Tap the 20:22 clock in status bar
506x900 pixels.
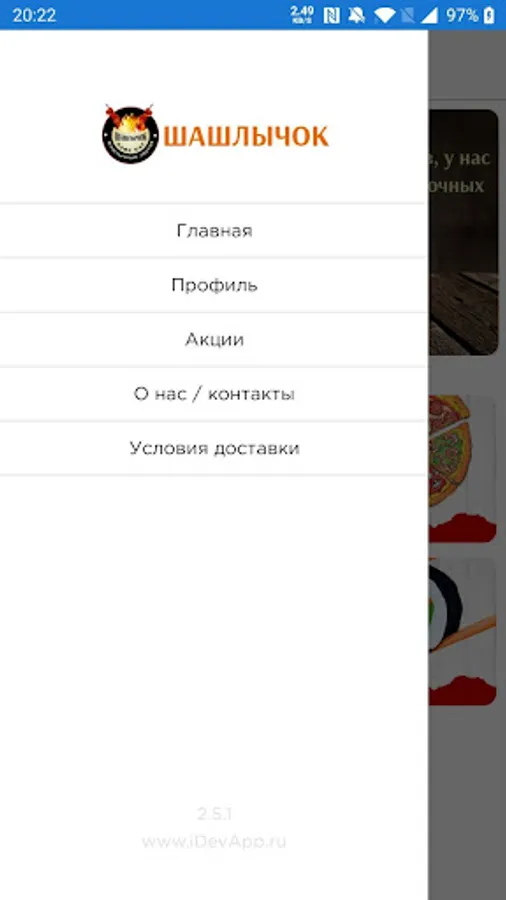click(x=34, y=15)
